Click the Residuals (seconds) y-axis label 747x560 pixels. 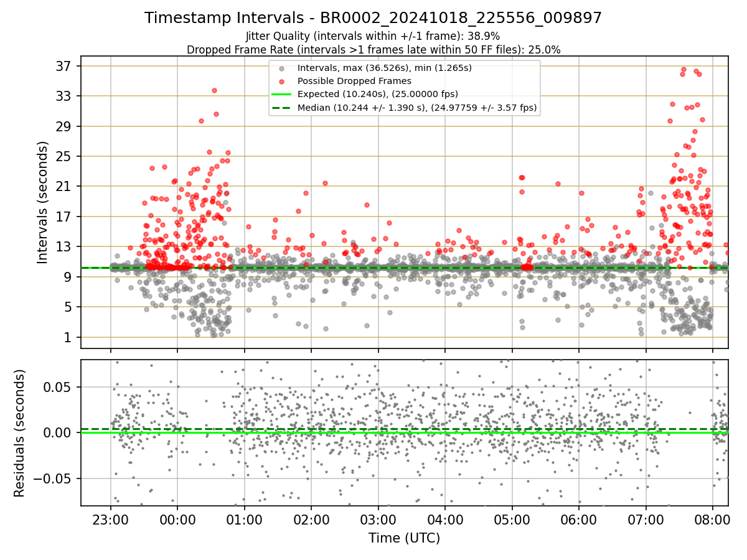19,433
